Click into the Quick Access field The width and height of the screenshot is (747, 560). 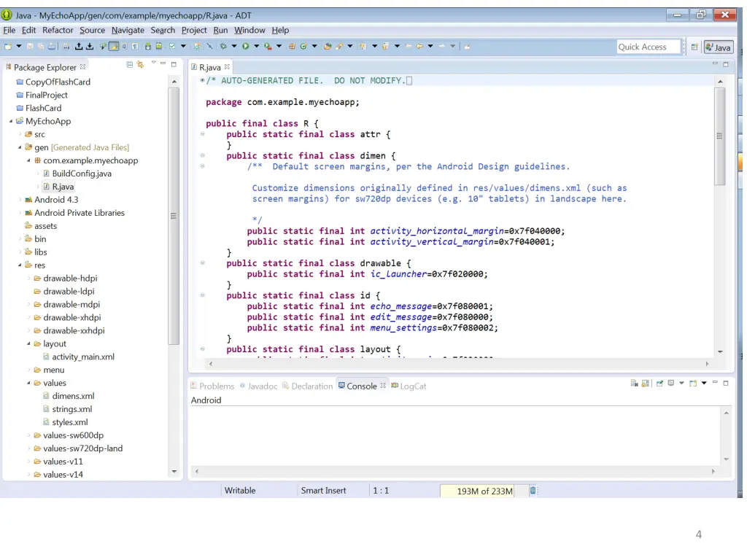coord(648,47)
